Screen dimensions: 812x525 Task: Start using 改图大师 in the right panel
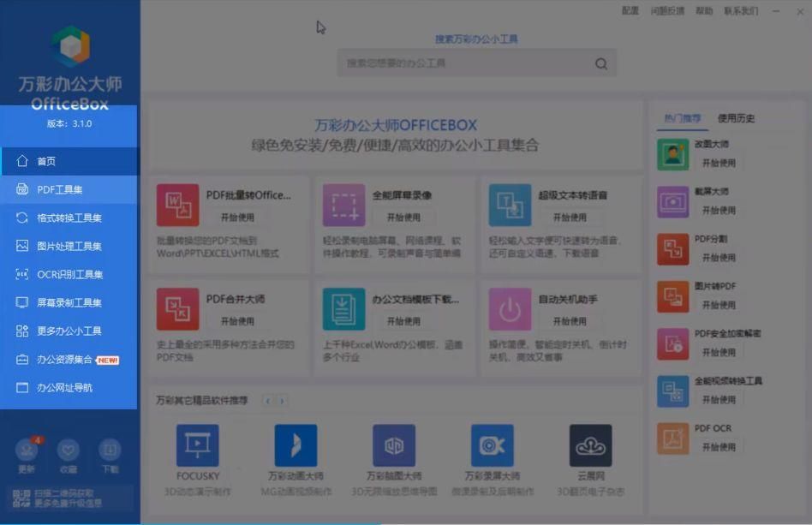tap(719, 163)
